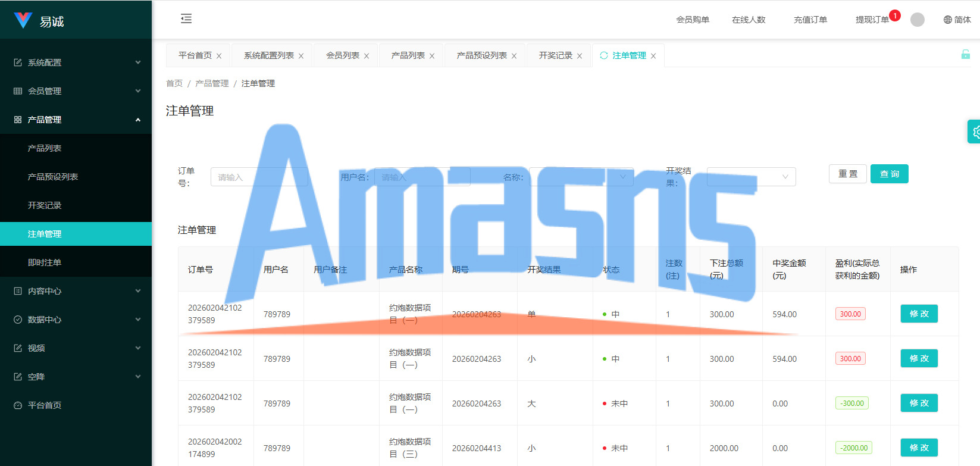Viewport: 980px width, 466px height.
Task: Select 平台首页 in the sidebar
Action: 76,405
